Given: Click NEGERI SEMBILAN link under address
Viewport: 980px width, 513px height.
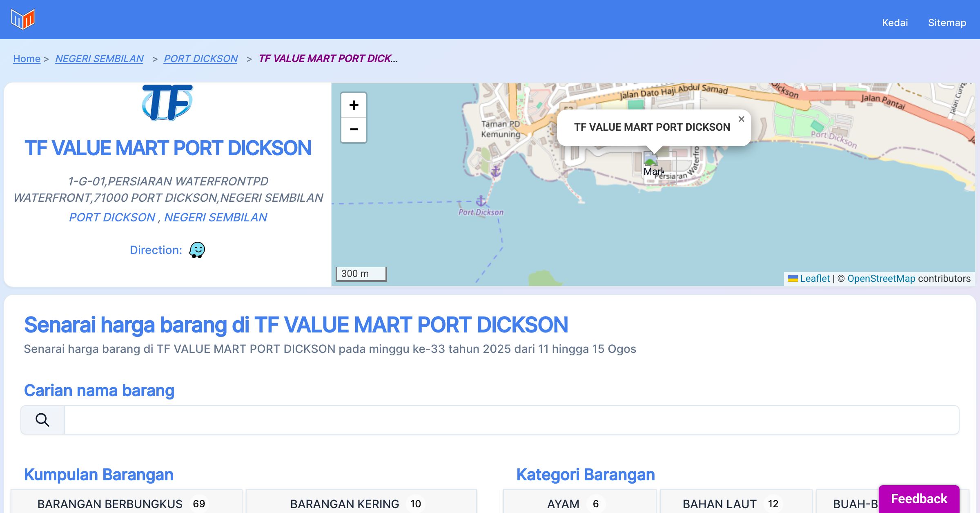Looking at the screenshot, I should pyautogui.click(x=216, y=217).
